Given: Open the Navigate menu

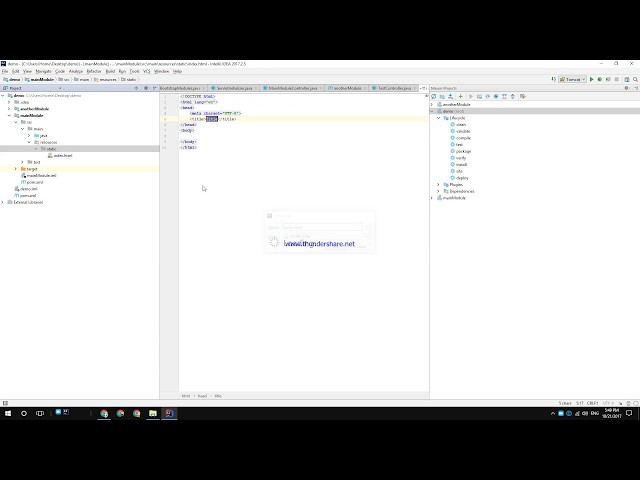Looking at the screenshot, I should click(43, 71).
